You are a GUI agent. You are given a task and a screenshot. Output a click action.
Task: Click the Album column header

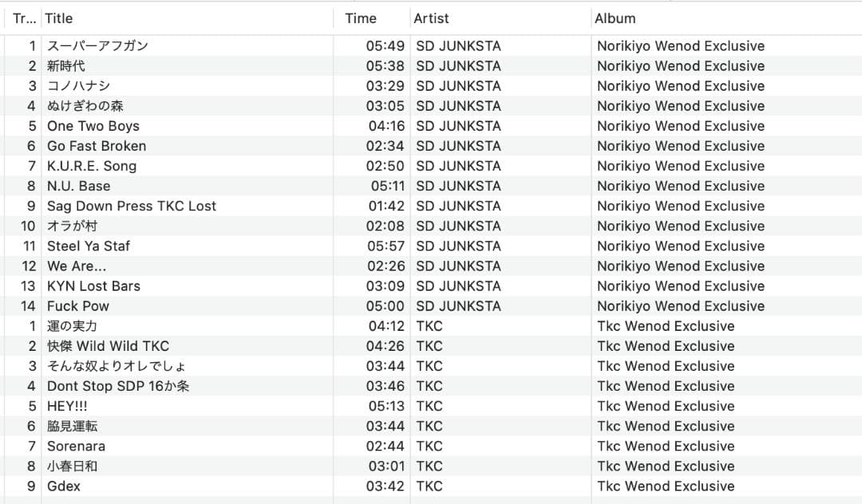click(615, 18)
